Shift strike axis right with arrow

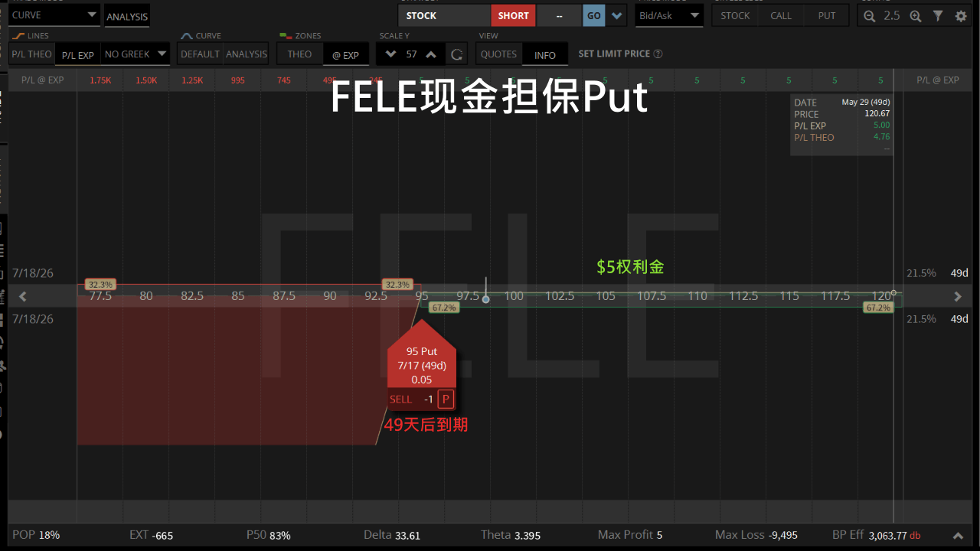(958, 296)
